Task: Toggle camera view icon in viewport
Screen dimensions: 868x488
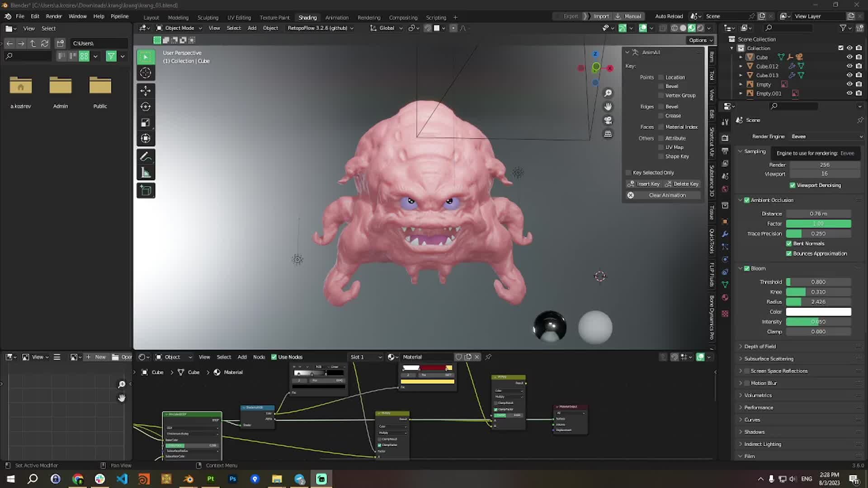Action: pos(608,121)
